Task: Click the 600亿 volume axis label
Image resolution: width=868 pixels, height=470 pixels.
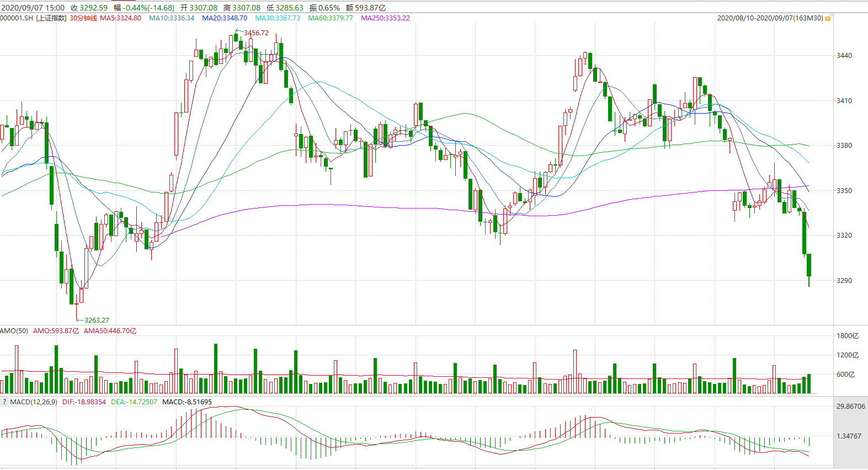Action: coord(845,375)
